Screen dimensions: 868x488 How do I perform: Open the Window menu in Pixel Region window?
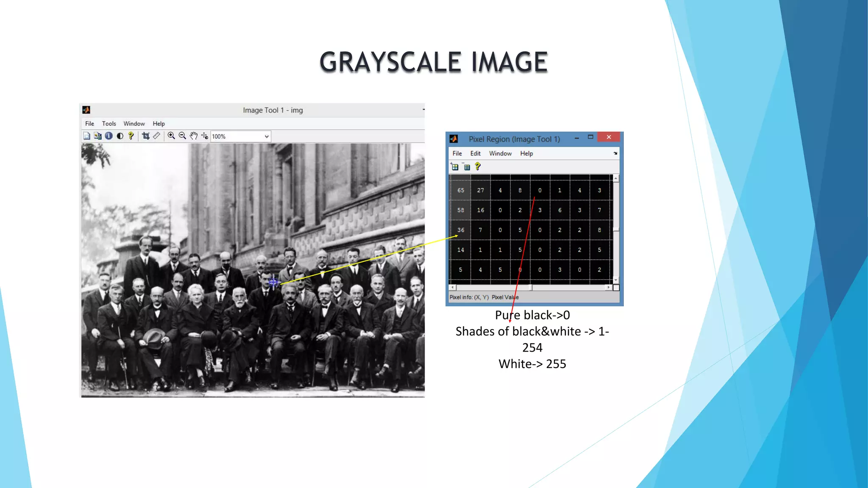pos(501,153)
